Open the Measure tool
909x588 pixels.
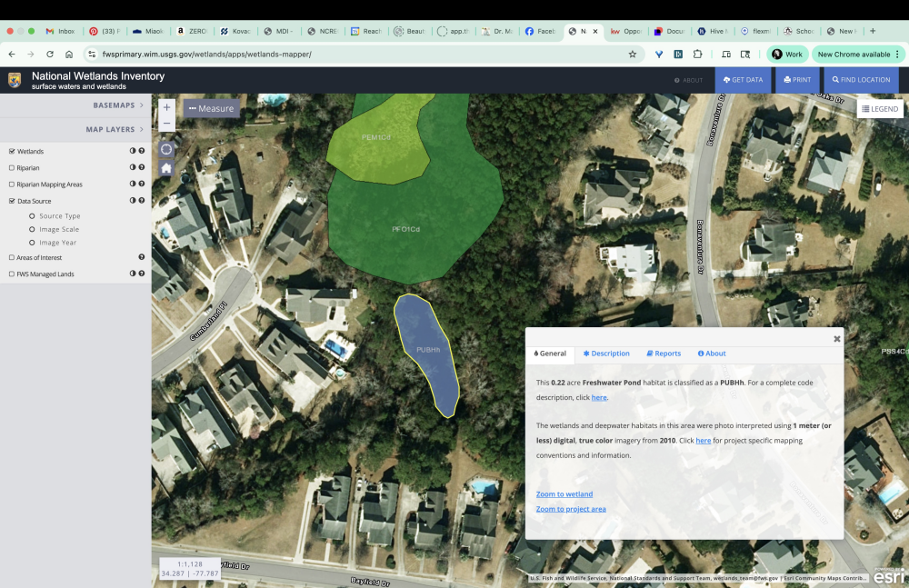212,108
